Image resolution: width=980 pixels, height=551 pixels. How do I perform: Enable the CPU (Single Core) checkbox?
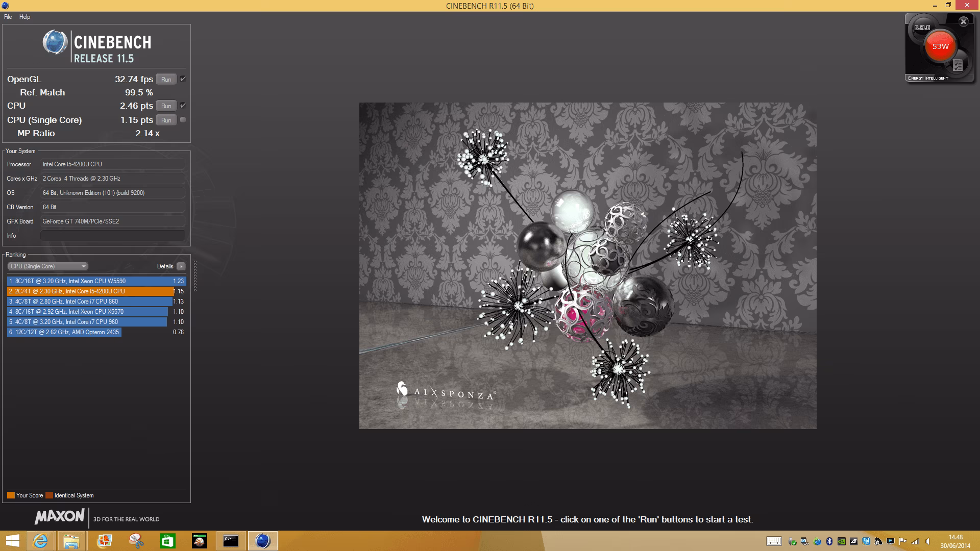pos(183,119)
